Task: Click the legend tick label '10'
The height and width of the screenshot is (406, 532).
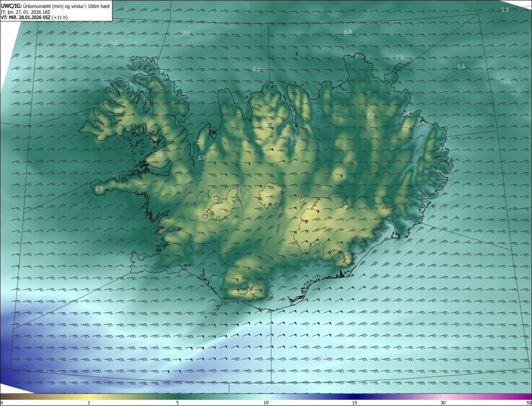Action: pos(266,403)
